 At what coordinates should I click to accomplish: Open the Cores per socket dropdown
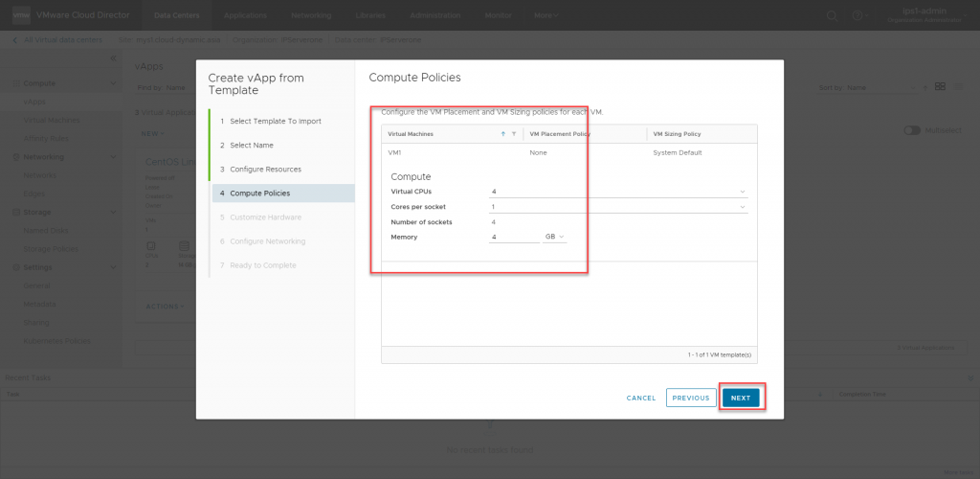(x=617, y=207)
